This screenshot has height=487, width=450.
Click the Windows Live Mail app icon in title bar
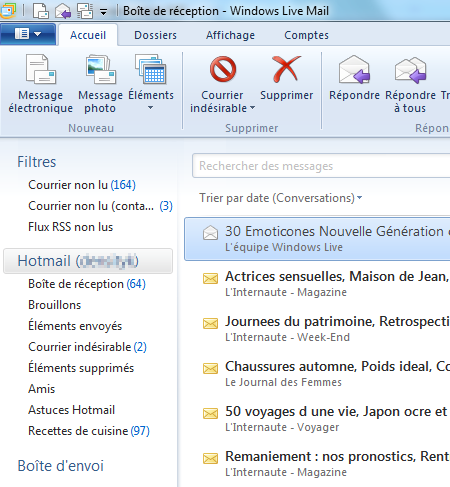click(x=7, y=10)
